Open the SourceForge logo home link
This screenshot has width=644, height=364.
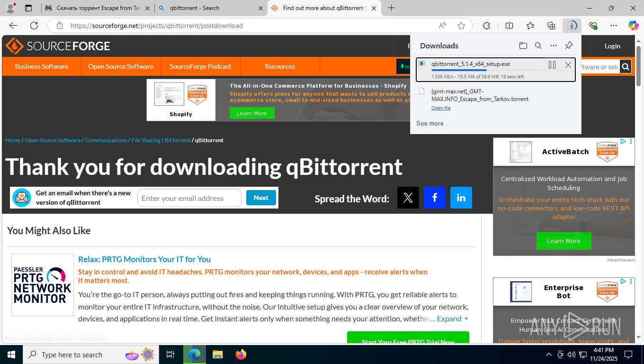click(58, 46)
